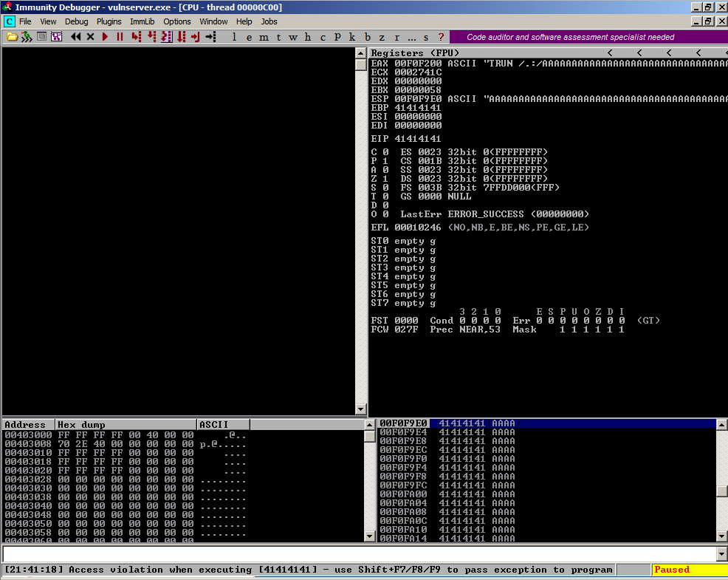The height and width of the screenshot is (580, 728).
Task: Select stack row 00F0F9E0
Action: tap(546, 423)
